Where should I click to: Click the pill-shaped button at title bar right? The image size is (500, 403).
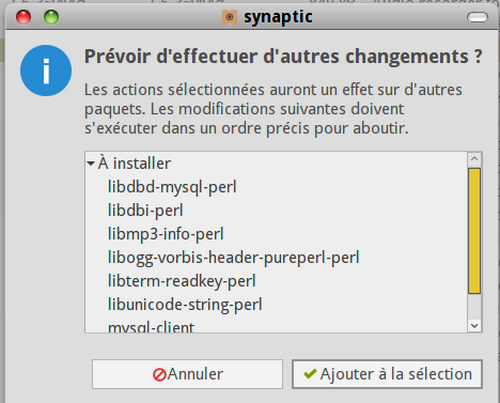[x=477, y=17]
